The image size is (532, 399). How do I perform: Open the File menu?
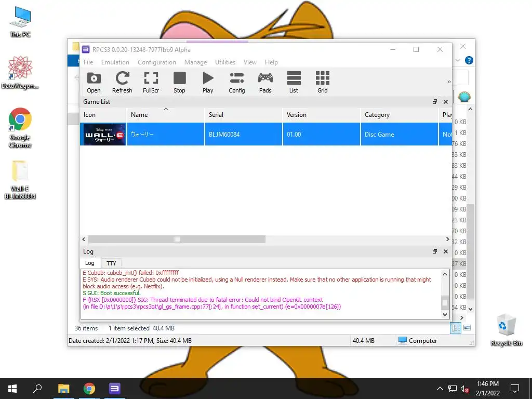point(88,62)
